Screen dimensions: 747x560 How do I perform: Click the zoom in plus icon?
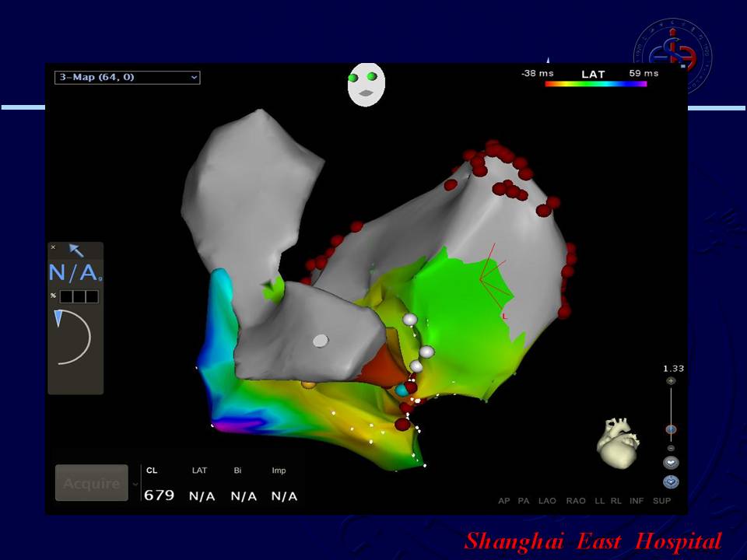[671, 381]
